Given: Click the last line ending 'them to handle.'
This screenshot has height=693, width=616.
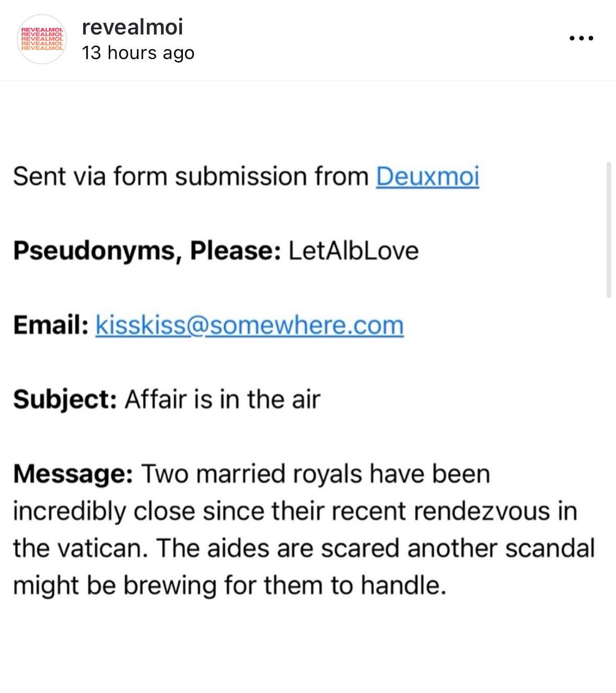Looking at the screenshot, I should 230,585.
